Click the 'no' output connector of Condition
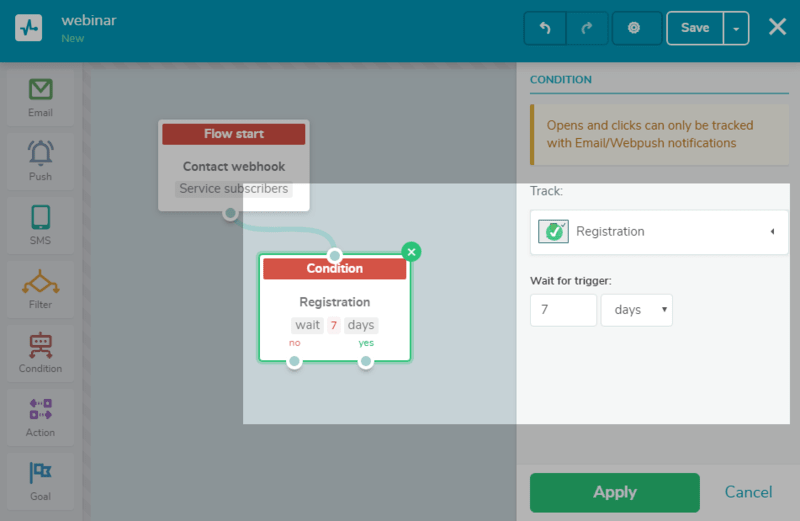The width and height of the screenshot is (800, 521). coord(294,362)
